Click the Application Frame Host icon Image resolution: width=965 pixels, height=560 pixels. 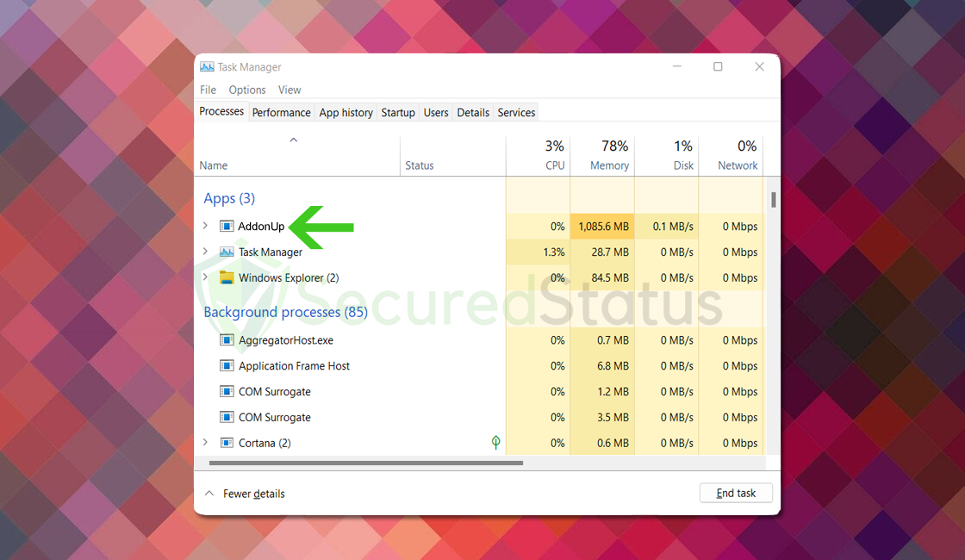tap(227, 366)
